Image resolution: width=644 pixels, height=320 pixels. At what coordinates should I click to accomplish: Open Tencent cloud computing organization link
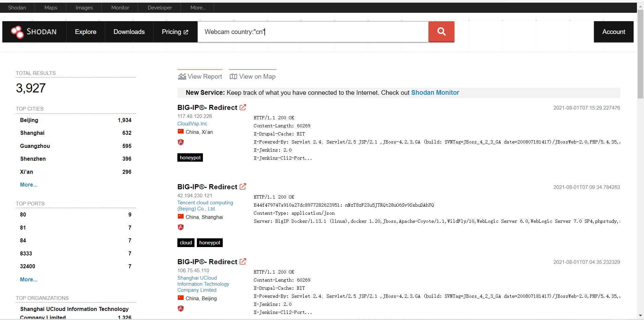pos(205,206)
